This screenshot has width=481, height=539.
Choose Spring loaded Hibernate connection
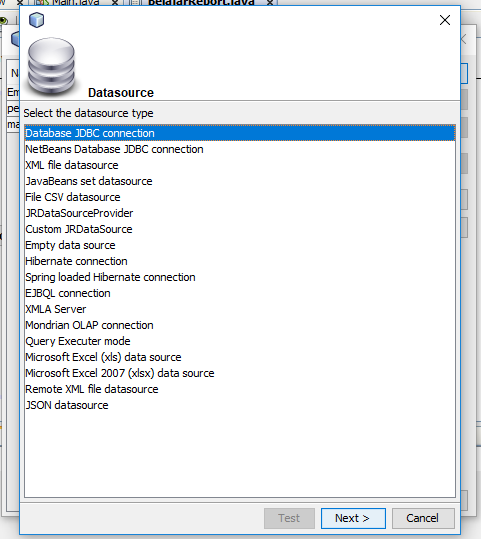tap(240, 277)
